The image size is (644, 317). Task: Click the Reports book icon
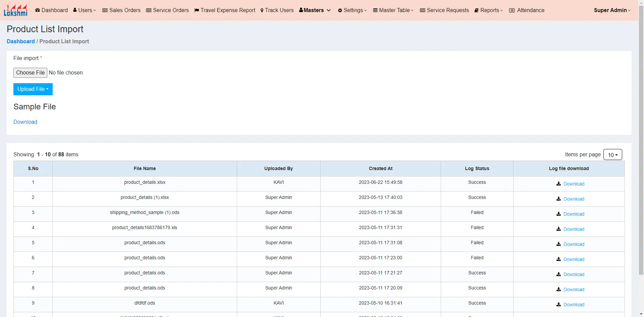(x=476, y=10)
